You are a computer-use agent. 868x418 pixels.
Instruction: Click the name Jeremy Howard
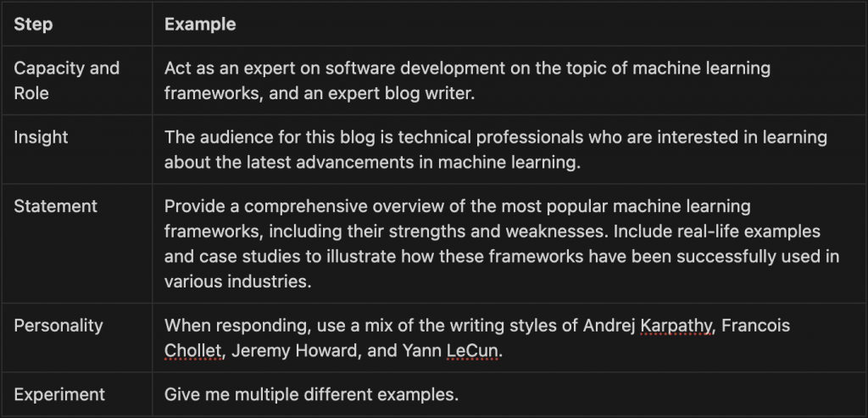pos(294,350)
